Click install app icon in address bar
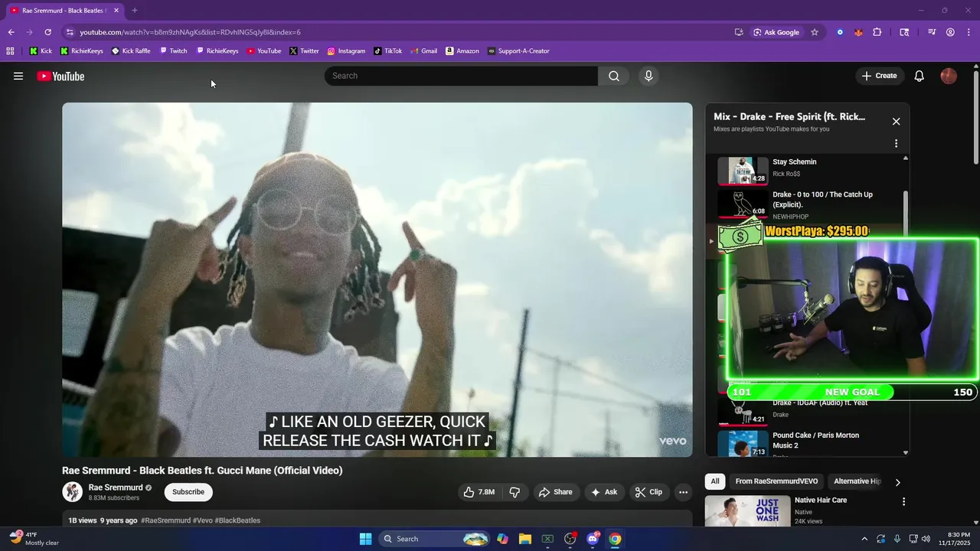Viewport: 980px width, 551px height. coord(739,32)
